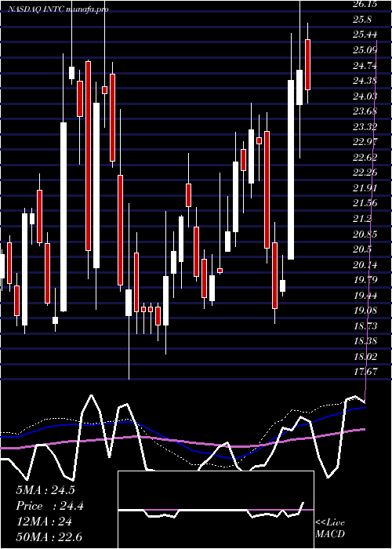Click the last red candlestick on right

click(x=307, y=65)
